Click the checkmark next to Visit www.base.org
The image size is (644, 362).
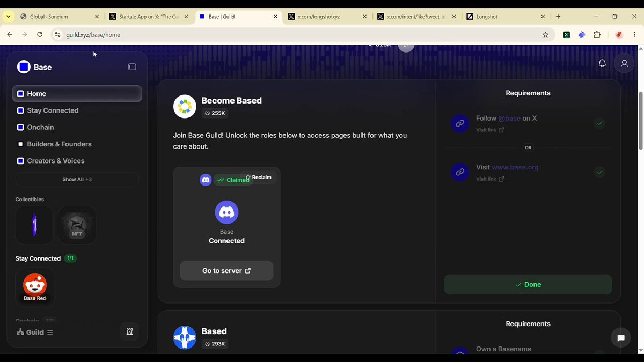599,172
